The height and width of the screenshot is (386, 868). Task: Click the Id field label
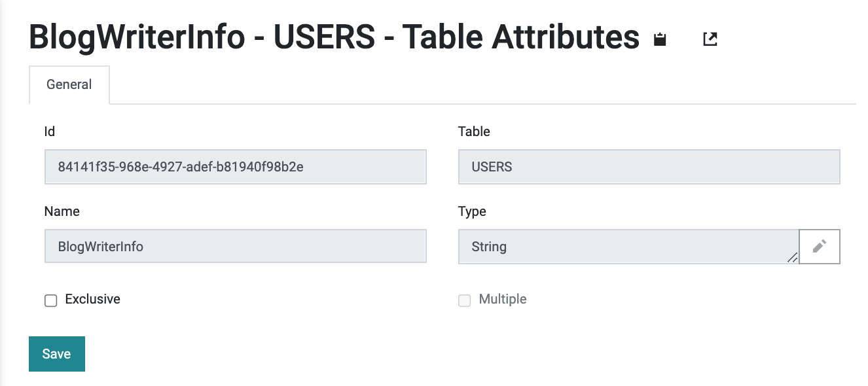coord(50,132)
